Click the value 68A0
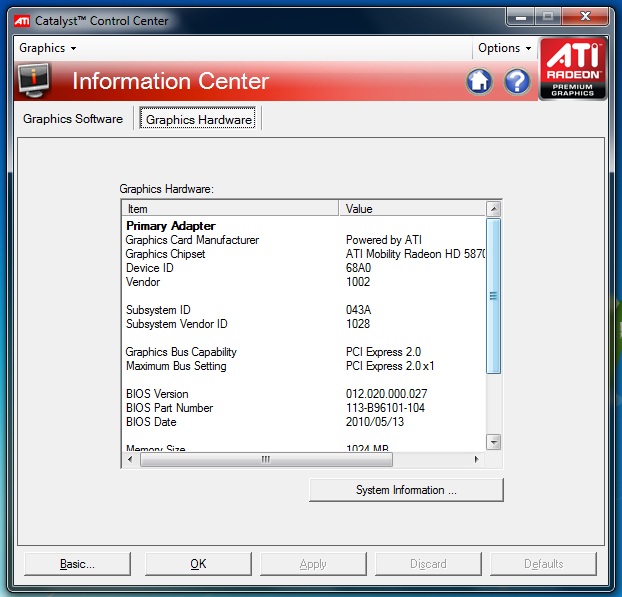This screenshot has width=622, height=597. [x=358, y=268]
